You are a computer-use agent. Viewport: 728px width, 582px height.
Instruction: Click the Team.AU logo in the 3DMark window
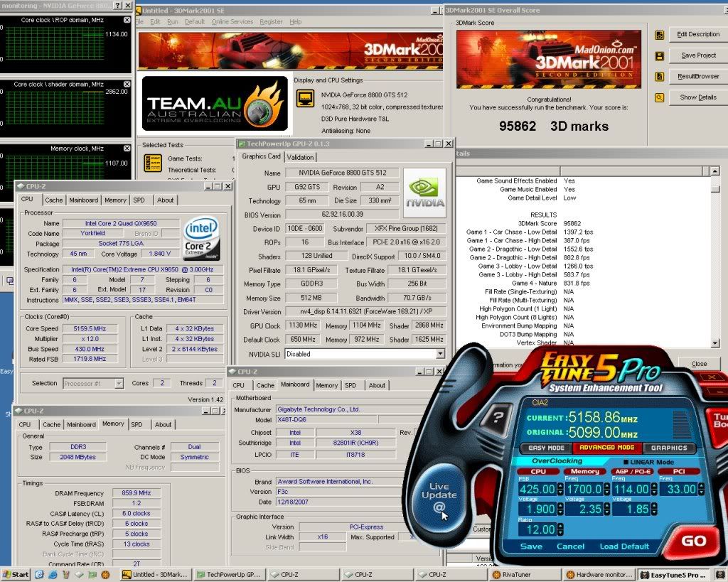point(215,104)
